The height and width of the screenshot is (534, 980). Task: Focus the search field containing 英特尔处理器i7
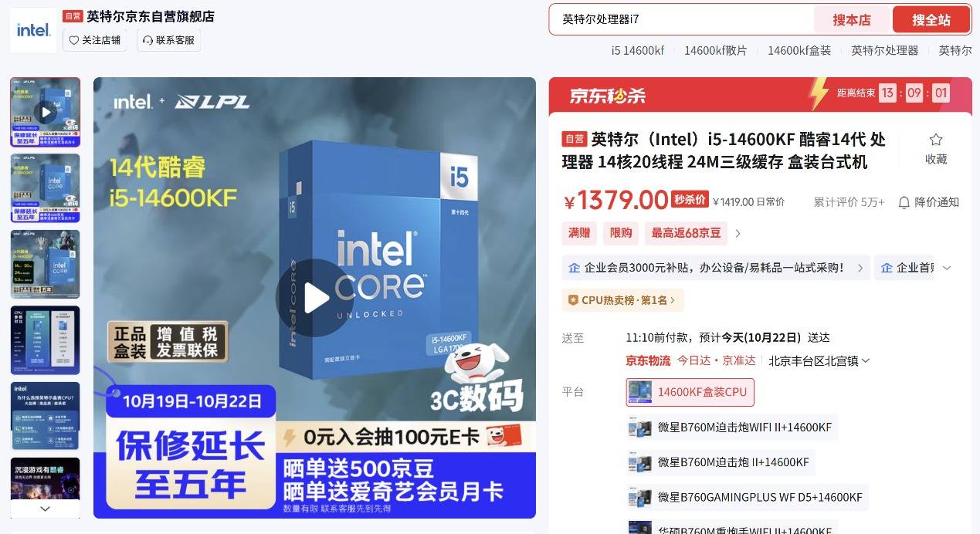pos(682,20)
